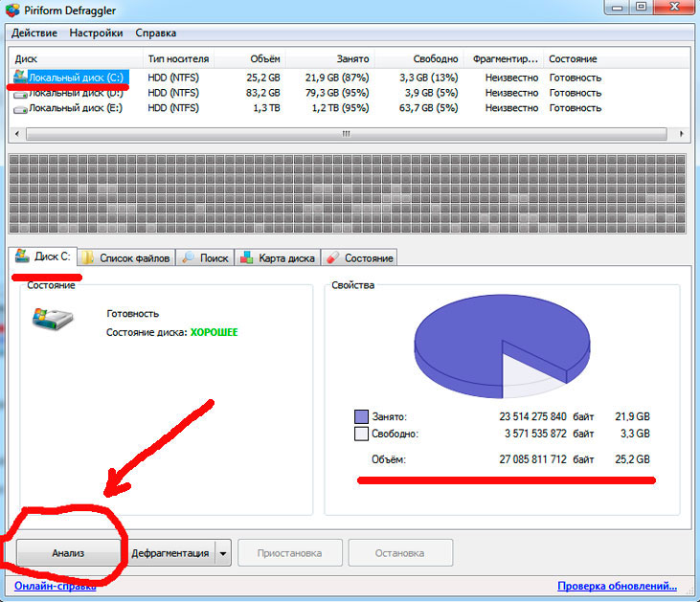The image size is (700, 602).
Task: Click the 21,9 GB (87%) used cell
Action: (337, 78)
